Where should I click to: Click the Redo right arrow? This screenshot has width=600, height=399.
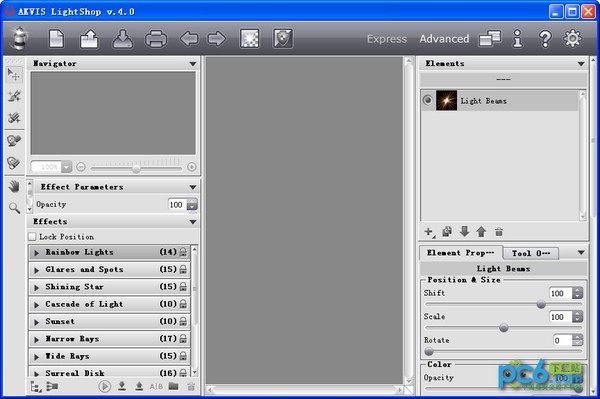pyautogui.click(x=217, y=39)
